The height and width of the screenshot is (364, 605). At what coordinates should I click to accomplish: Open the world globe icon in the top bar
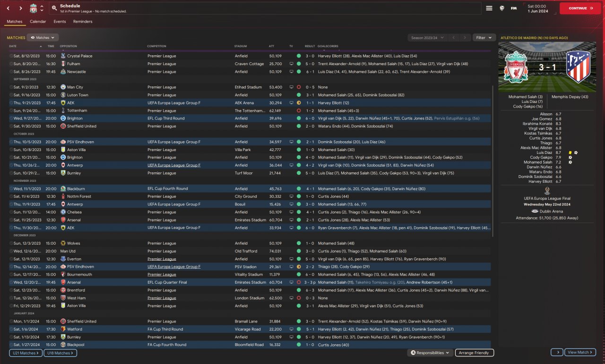click(x=502, y=8)
